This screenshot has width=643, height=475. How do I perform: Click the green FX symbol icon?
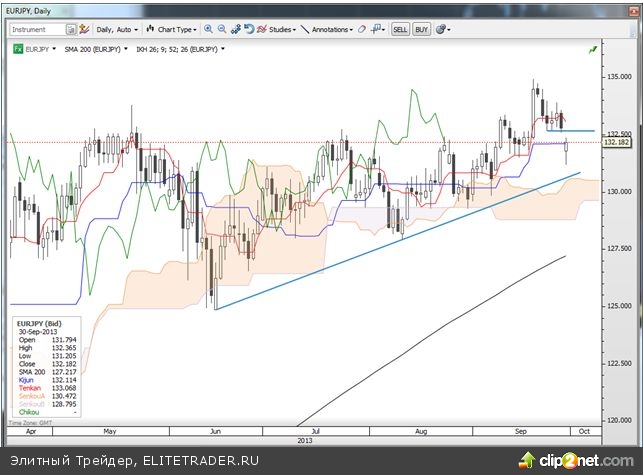[x=17, y=48]
